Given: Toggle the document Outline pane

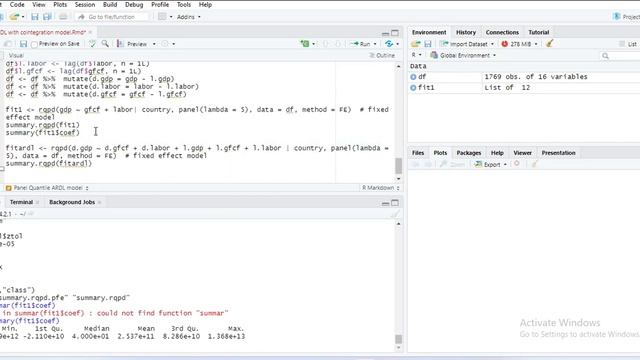Looking at the screenshot, I should (382, 55).
